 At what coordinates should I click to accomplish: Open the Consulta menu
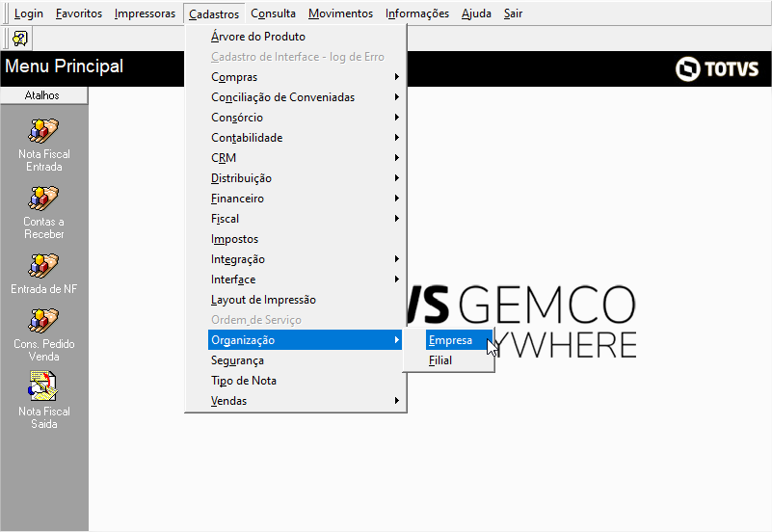coord(274,13)
